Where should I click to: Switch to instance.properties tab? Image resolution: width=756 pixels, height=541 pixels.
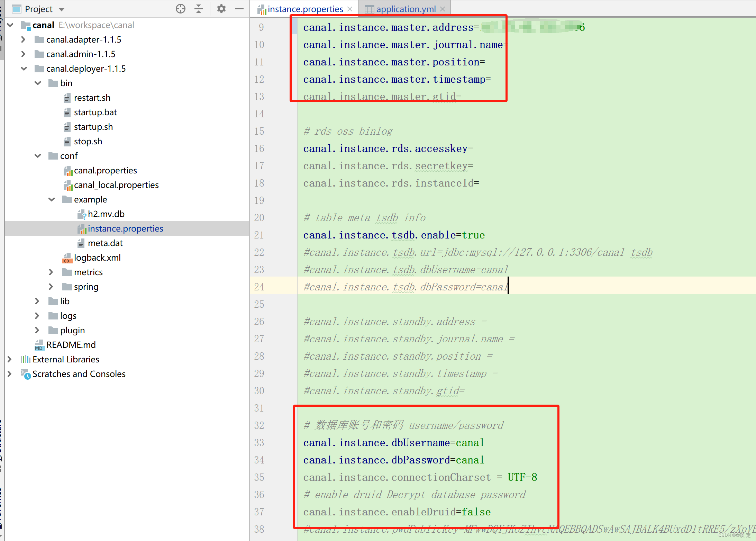tap(305, 9)
